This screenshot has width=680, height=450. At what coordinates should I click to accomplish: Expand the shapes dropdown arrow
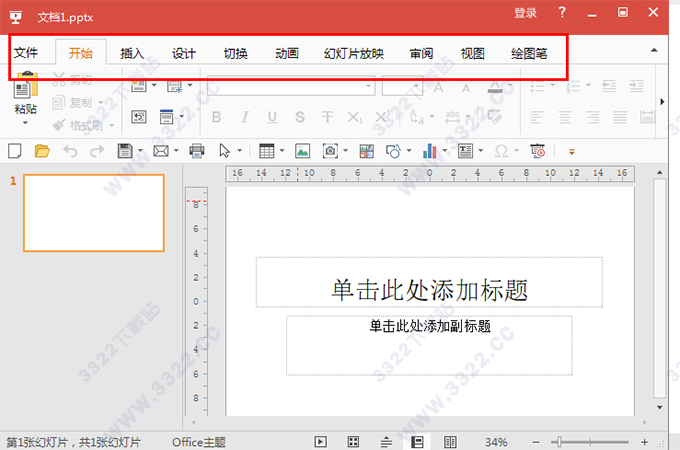tap(410, 152)
